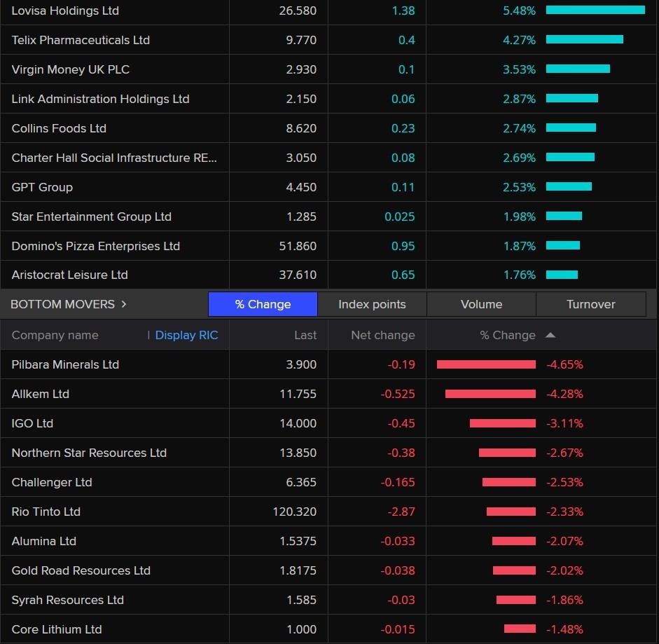Click Lovisa's 5.48% change bar
The height and width of the screenshot is (644, 659).
(595, 10)
